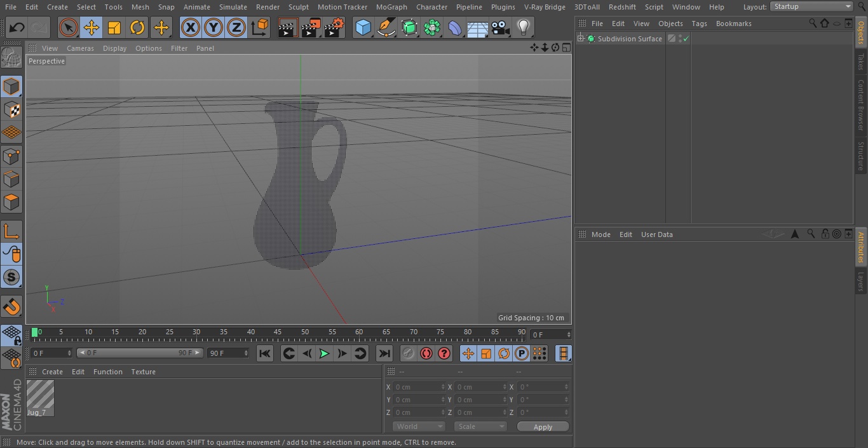Switch to the Structure side tab
868x448 pixels.
[861, 156]
